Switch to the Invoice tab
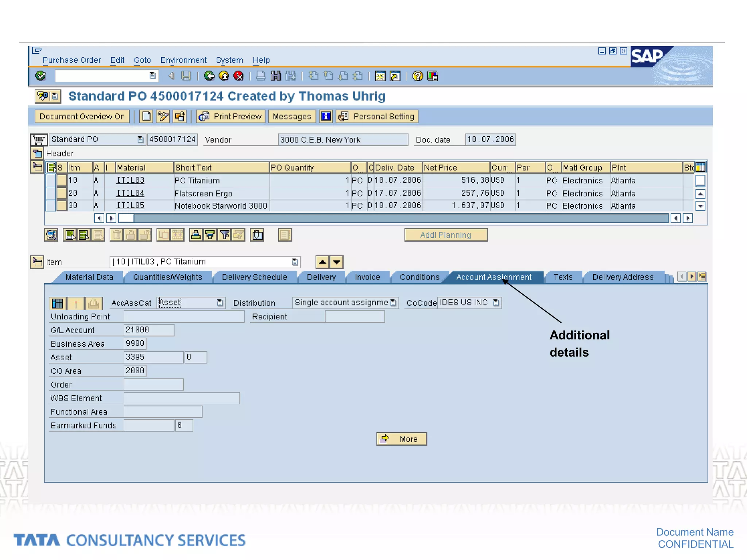The image size is (747, 560). [367, 277]
